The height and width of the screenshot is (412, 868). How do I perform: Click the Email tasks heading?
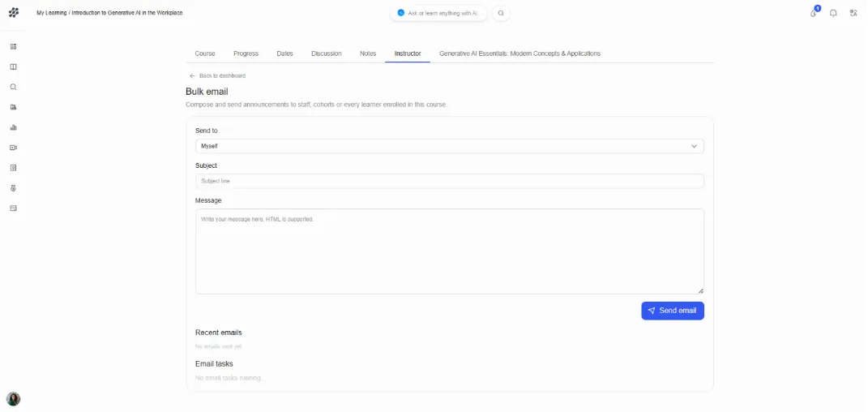214,364
